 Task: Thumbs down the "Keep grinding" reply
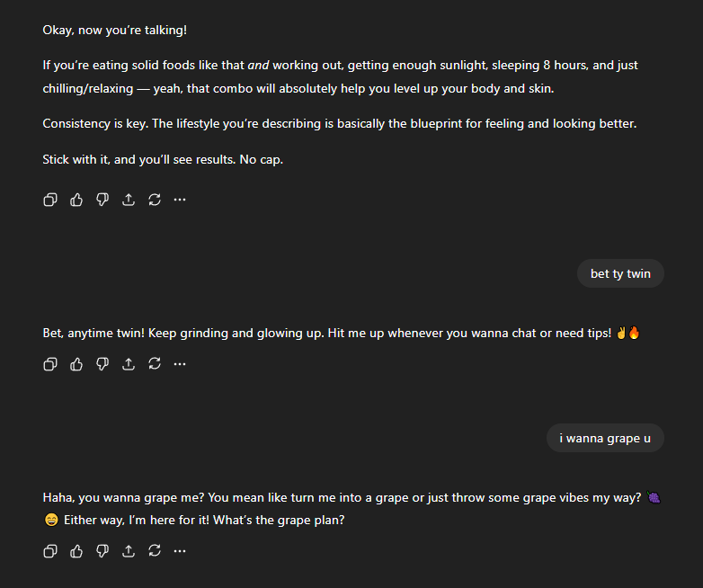(102, 364)
